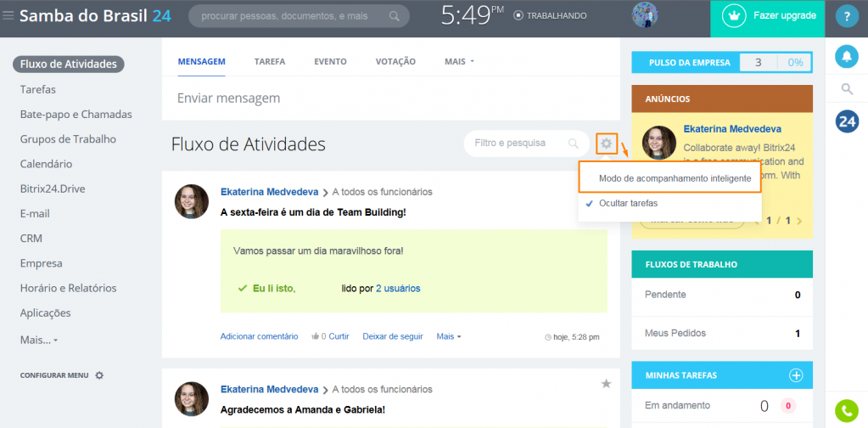Viewport: 868px width, 428px height.
Task: Switch to the Evento tab
Action: (x=330, y=61)
